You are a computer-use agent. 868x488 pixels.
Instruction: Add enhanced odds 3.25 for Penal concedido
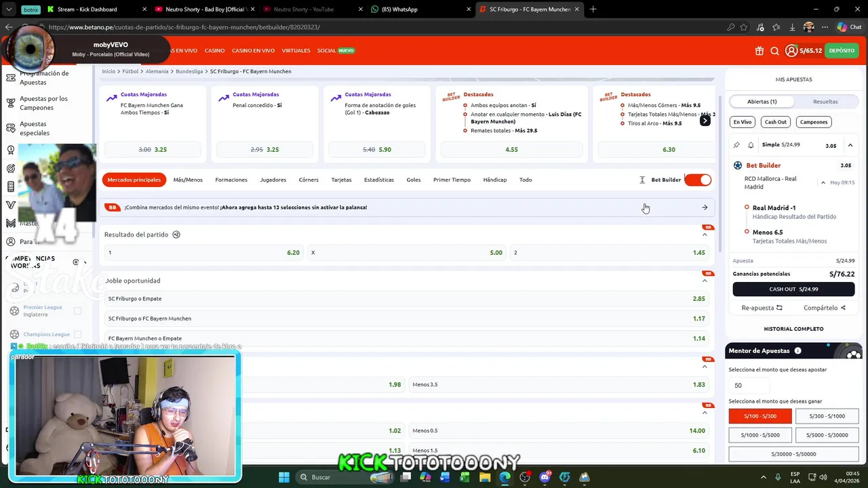tap(264, 150)
